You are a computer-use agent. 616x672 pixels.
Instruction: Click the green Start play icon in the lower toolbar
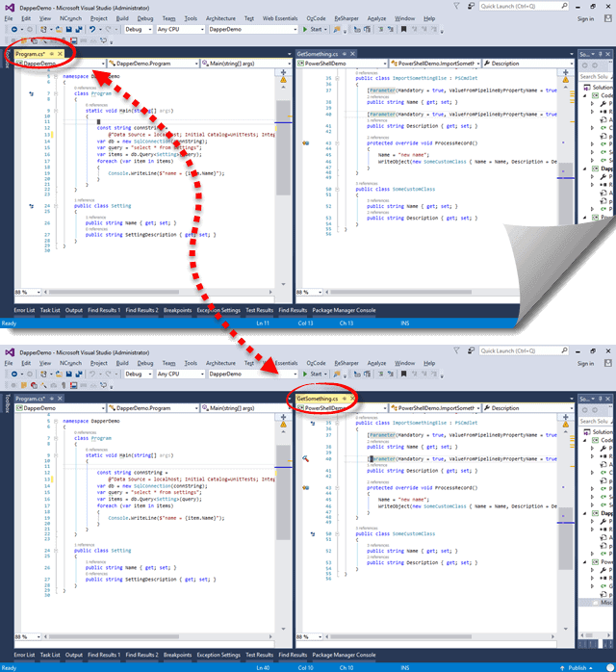point(304,374)
